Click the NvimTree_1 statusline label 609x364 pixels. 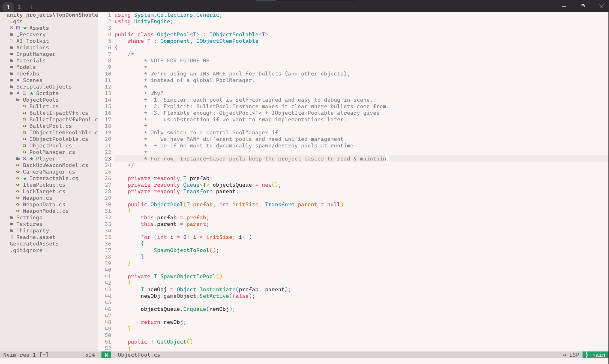20,355
